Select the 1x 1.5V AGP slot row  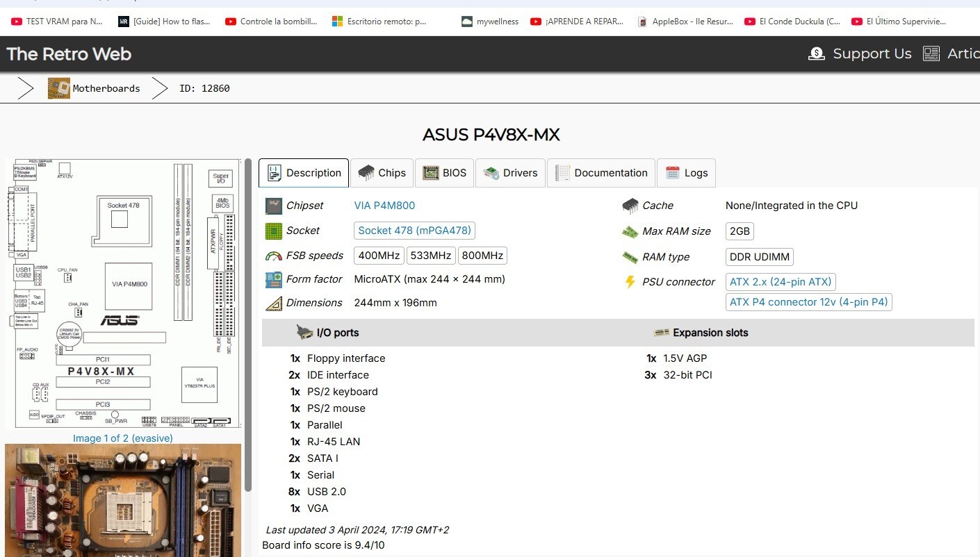(677, 358)
